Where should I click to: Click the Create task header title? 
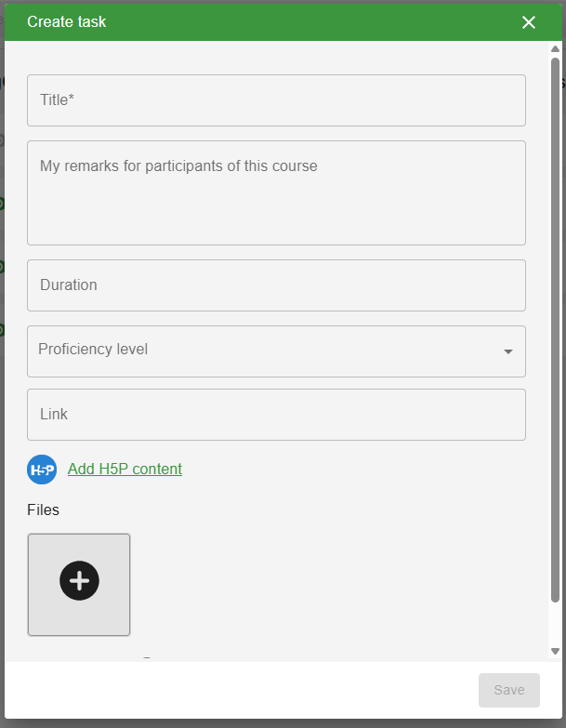(67, 21)
